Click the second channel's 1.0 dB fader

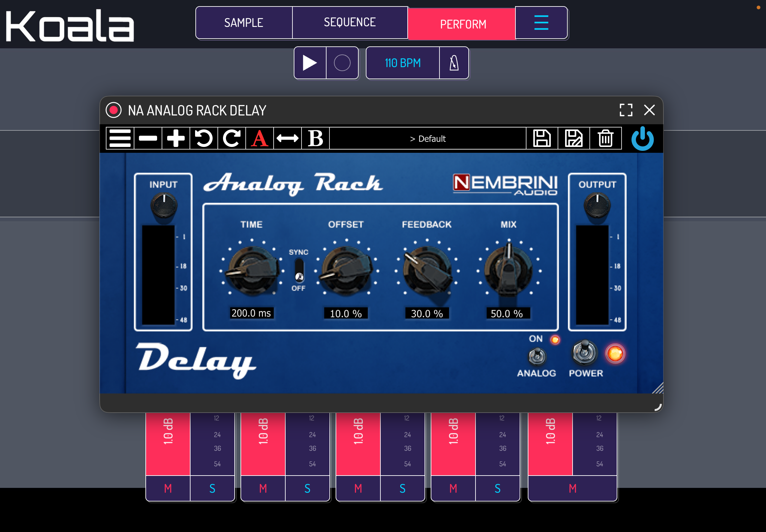(x=263, y=444)
